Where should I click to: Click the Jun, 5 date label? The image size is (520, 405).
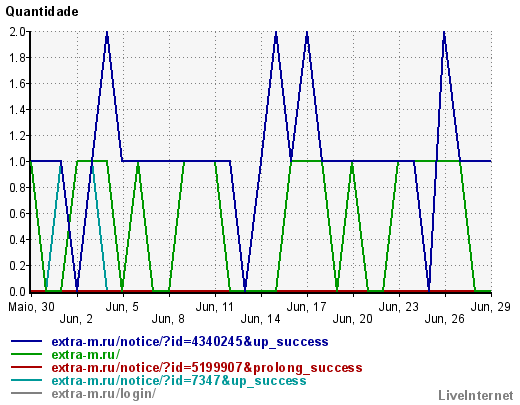[122, 307]
